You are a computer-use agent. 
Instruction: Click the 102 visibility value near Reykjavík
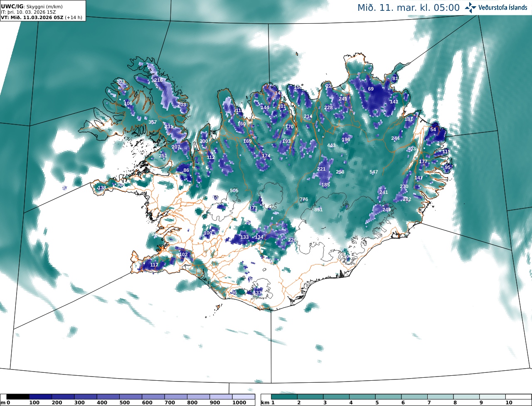pyautogui.click(x=183, y=254)
